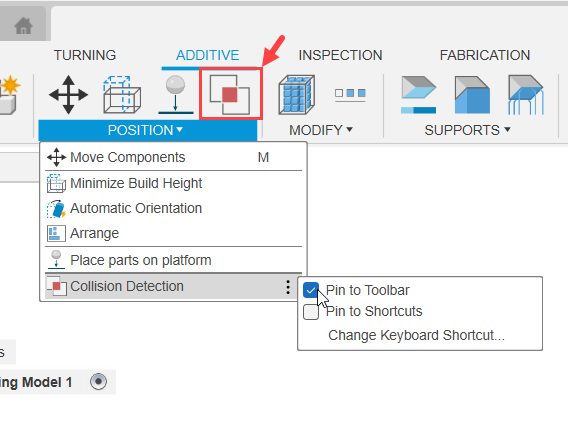
Task: Select the solid volume support icon
Action: point(472,95)
